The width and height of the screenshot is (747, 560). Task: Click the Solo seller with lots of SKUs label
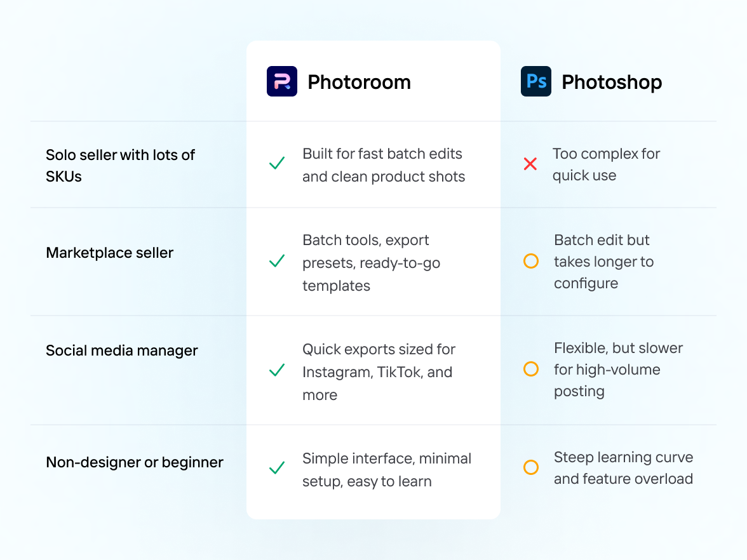120,165
